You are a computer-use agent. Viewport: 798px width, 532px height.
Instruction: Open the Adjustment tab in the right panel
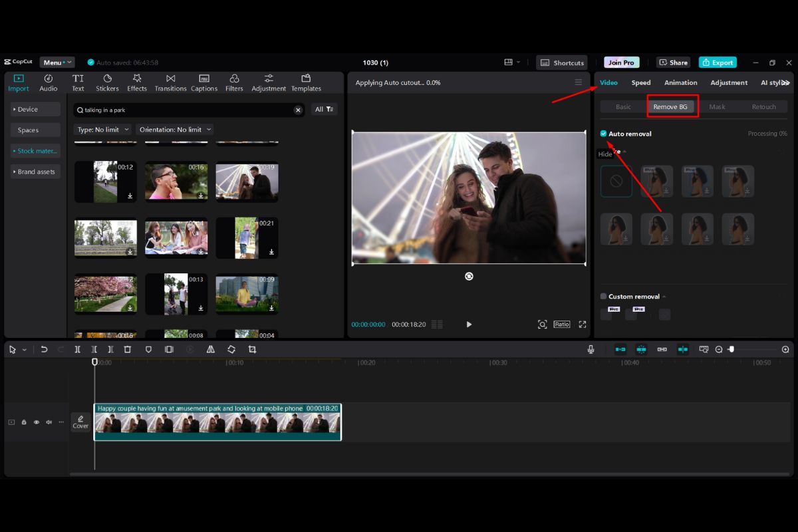coord(729,82)
